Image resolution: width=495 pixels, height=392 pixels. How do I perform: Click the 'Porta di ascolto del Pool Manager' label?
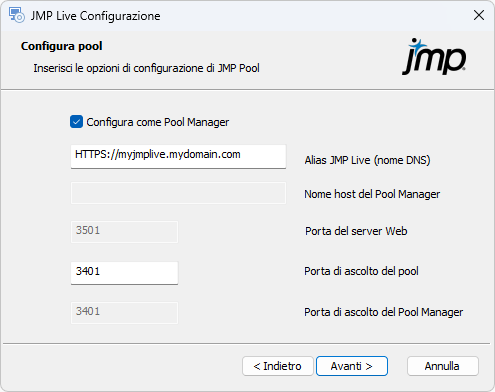383,312
